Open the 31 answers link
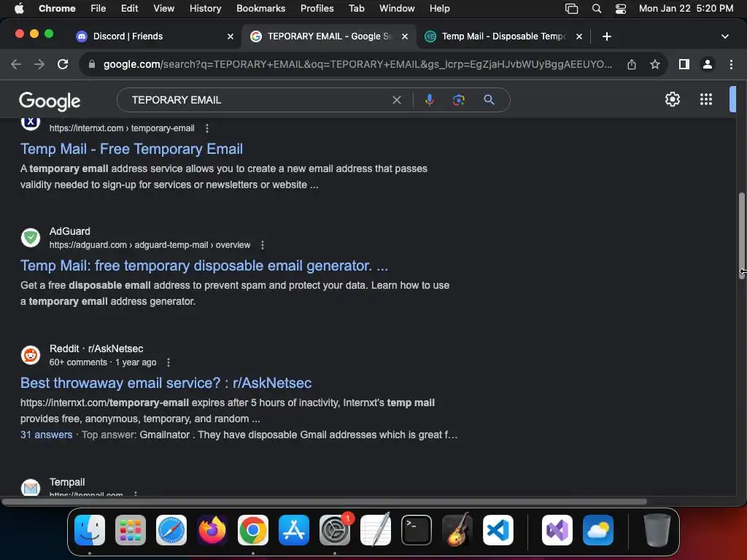The image size is (747, 560). (46, 435)
